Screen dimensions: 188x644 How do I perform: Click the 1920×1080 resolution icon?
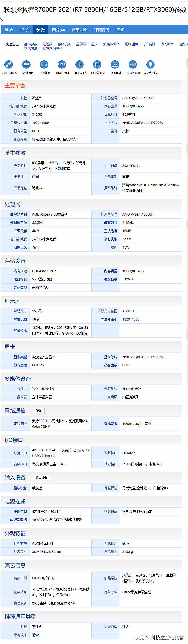133,64
